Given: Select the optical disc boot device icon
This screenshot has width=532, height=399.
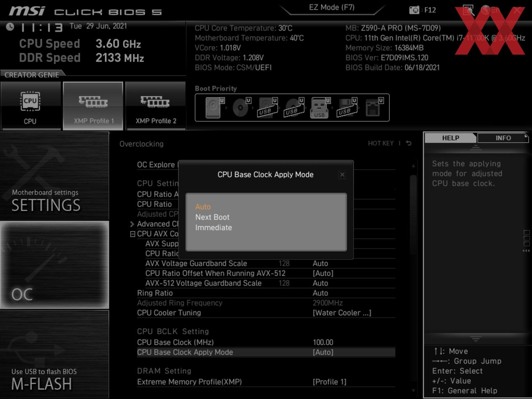Looking at the screenshot, I should (x=241, y=108).
